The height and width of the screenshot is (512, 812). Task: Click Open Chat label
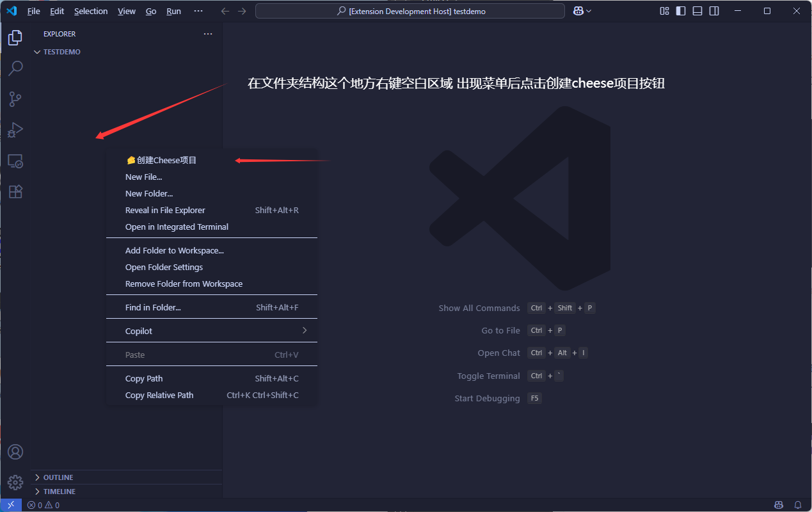coord(499,353)
